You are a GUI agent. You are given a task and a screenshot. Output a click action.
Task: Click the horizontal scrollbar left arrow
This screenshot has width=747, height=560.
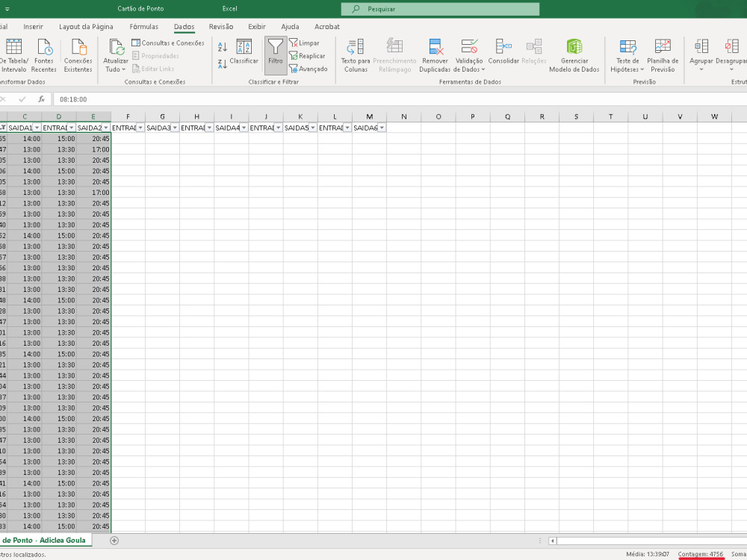[x=553, y=541]
